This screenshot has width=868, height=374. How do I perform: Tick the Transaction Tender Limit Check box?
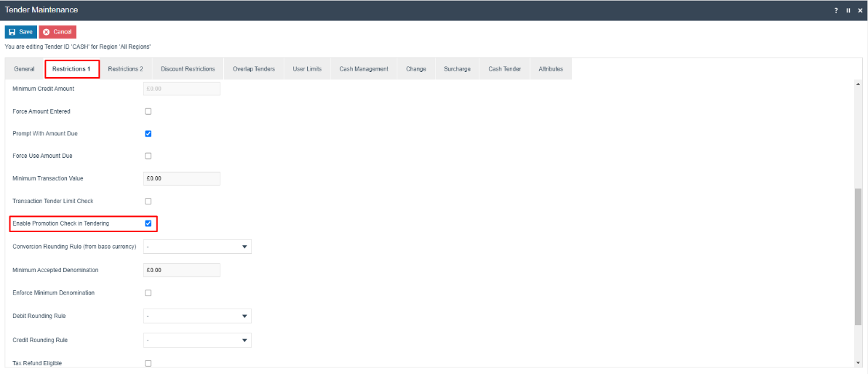click(x=148, y=201)
